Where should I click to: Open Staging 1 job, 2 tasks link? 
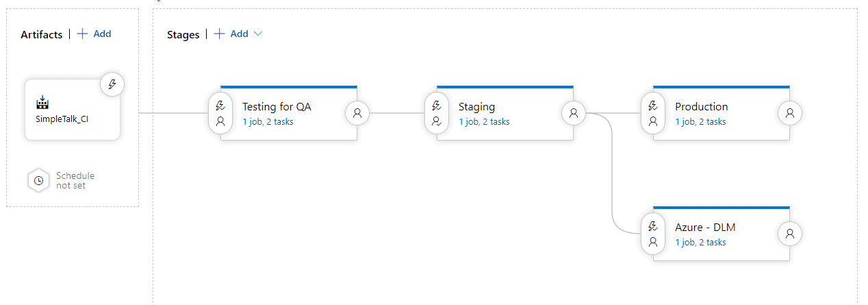pyautogui.click(x=484, y=122)
